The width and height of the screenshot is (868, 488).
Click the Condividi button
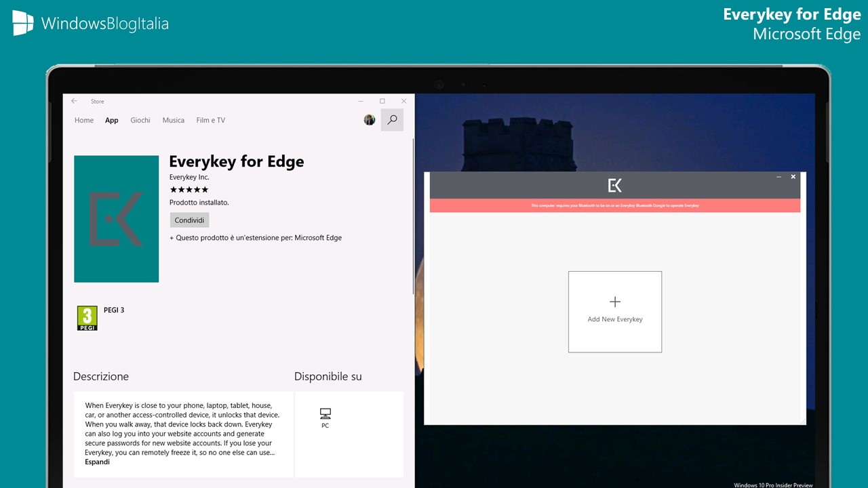[189, 220]
